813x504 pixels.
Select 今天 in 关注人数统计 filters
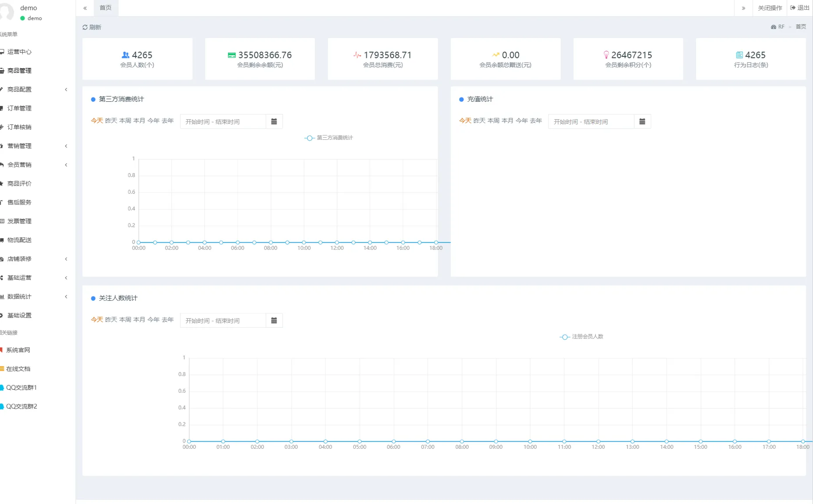pyautogui.click(x=97, y=319)
